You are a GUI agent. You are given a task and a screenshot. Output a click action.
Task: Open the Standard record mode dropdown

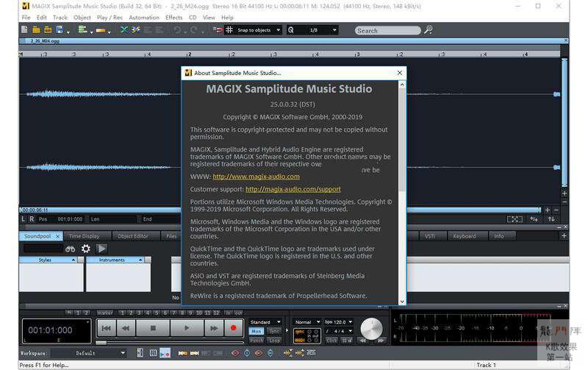[265, 322]
